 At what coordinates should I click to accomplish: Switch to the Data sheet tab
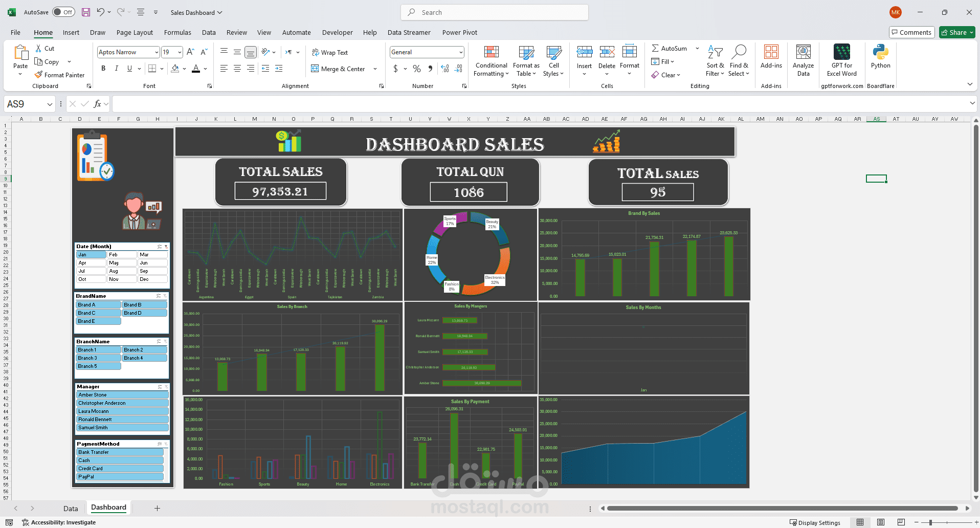click(71, 508)
